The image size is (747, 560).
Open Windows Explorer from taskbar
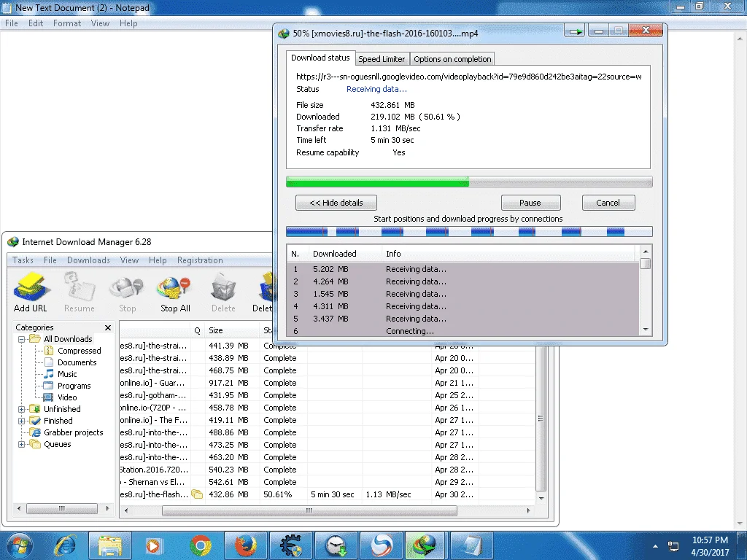point(110,545)
